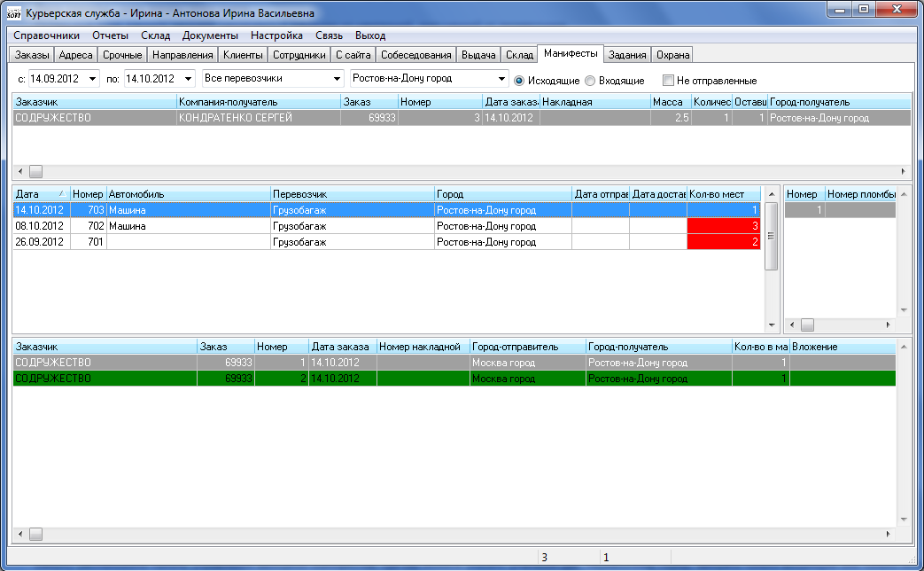Expand the Все перевозчики combo box
Image resolution: width=924 pixels, height=571 pixels.
click(337, 78)
